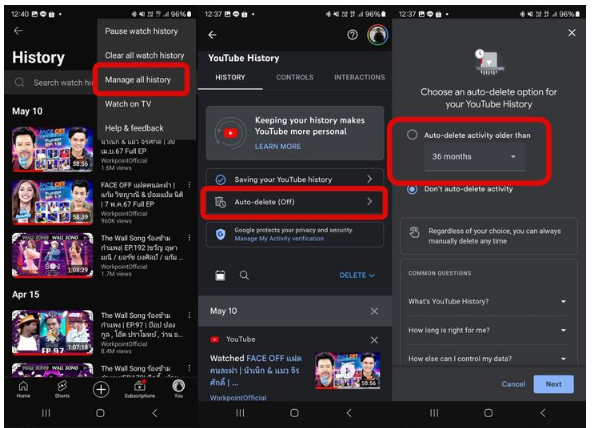Image resolution: width=592 pixels, height=428 pixels.
Task: Tap the shield privacy icon
Action: (x=220, y=234)
